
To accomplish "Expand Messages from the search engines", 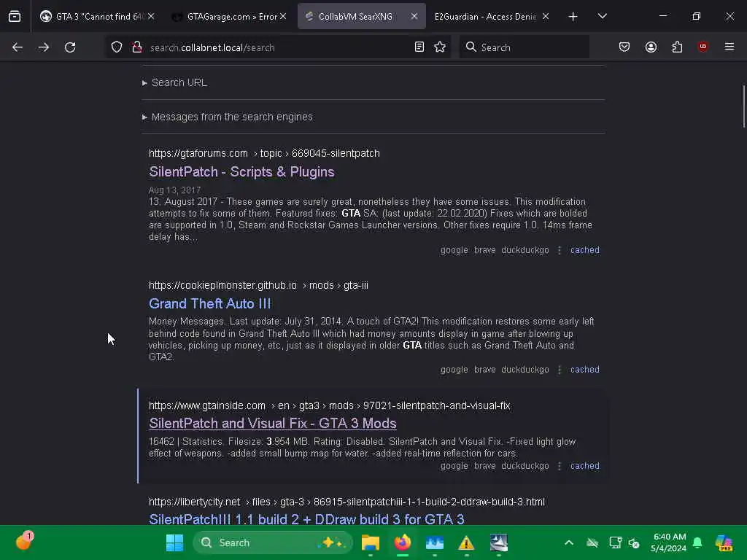I will pyautogui.click(x=228, y=117).
